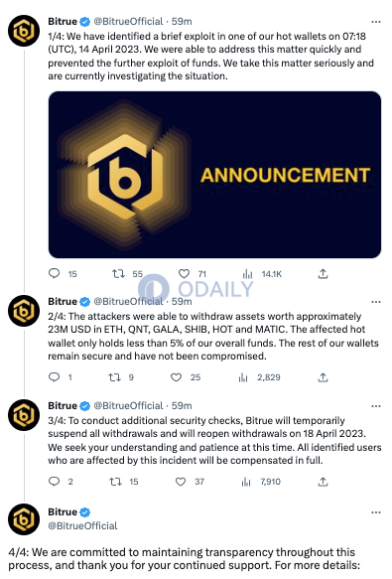Open more options on the 1/4 tweet
This screenshot has width=392, height=579.
[376, 22]
